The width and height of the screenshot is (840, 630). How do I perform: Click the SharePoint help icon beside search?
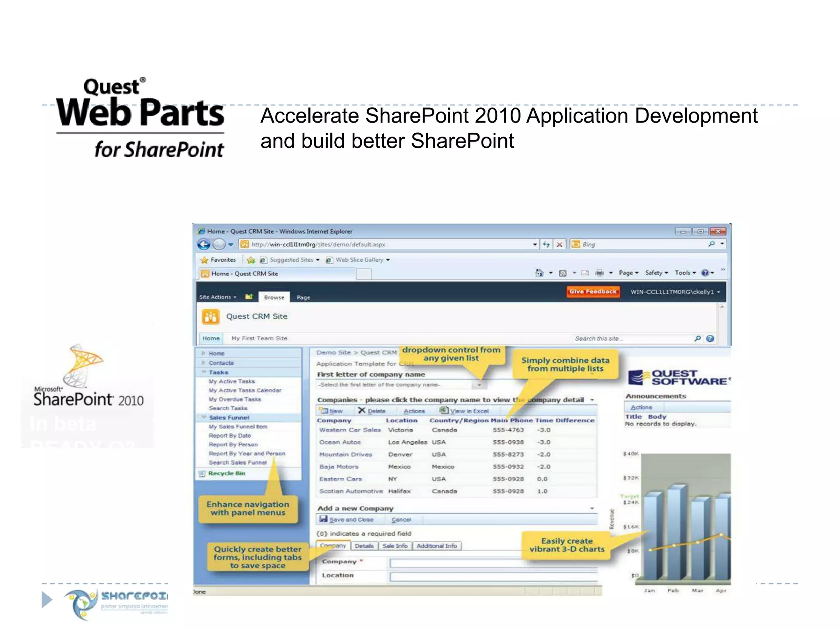[x=710, y=338]
